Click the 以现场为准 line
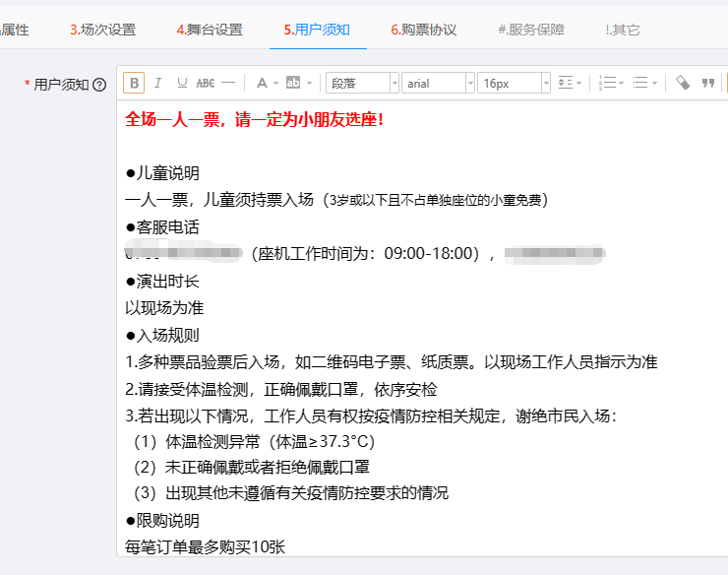This screenshot has width=728, height=575. 164,308
